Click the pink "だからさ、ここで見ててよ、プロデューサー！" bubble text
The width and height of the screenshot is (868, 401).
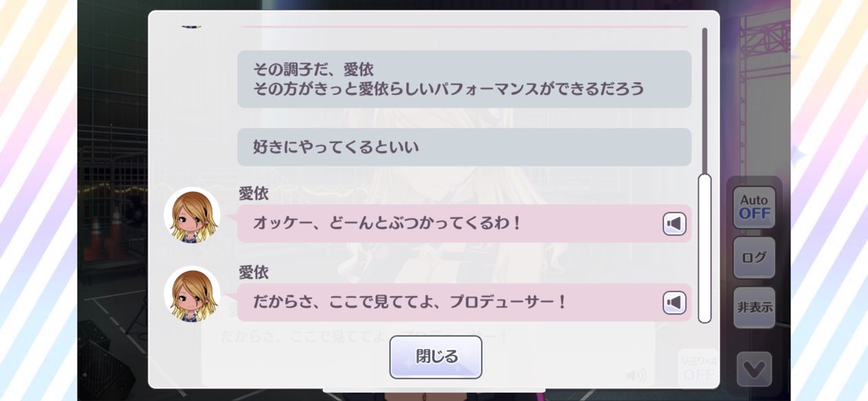(410, 302)
